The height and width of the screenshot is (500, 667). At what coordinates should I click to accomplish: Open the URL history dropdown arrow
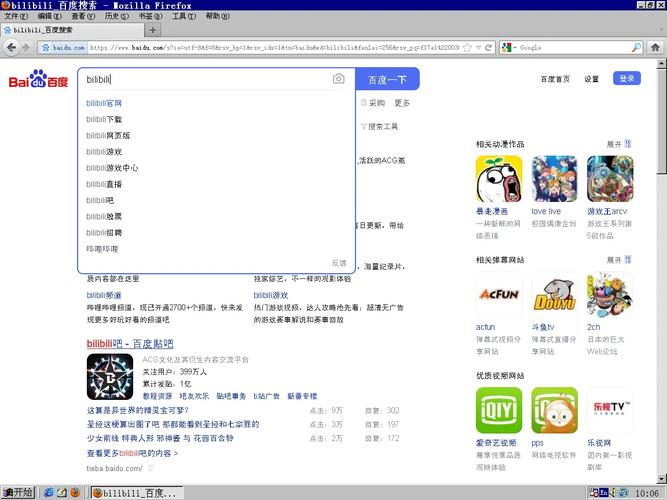478,48
